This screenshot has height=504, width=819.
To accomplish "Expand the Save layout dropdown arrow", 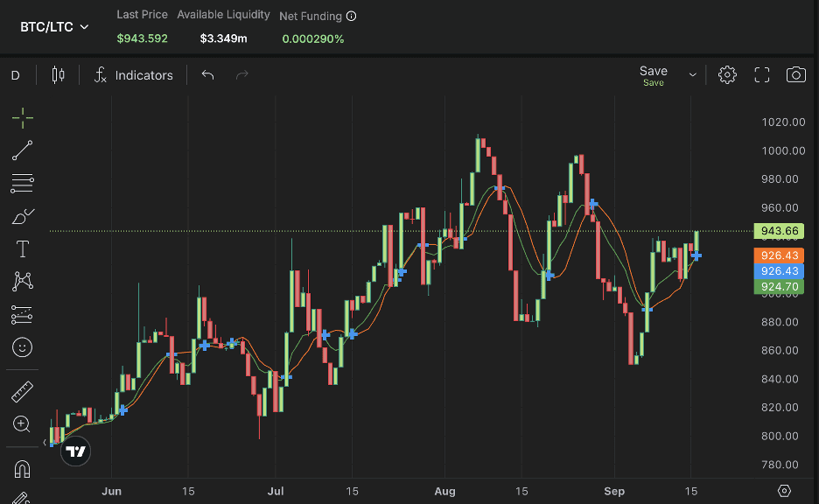I will pos(693,75).
